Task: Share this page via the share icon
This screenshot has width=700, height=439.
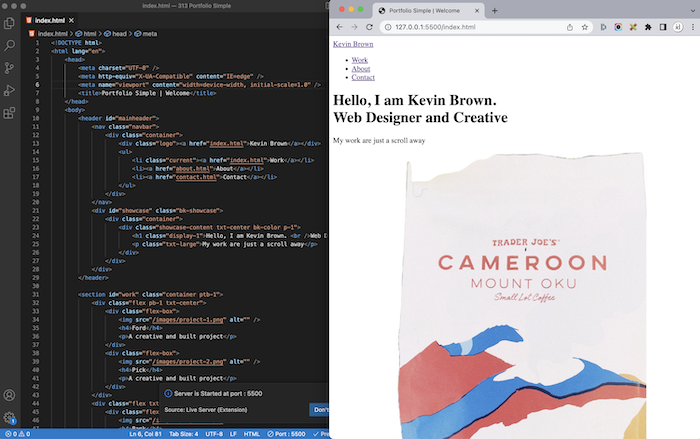Action: pyautogui.click(x=570, y=27)
